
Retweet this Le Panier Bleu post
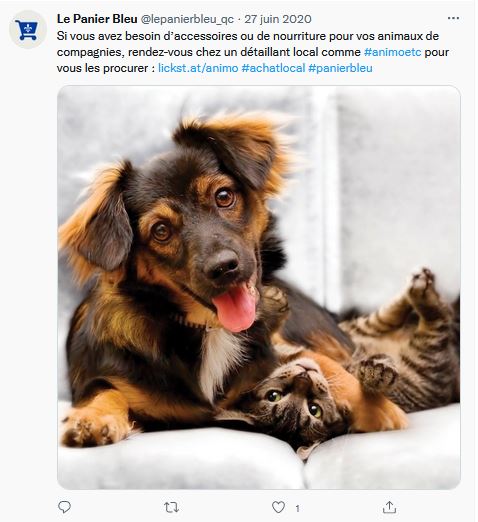tap(171, 507)
